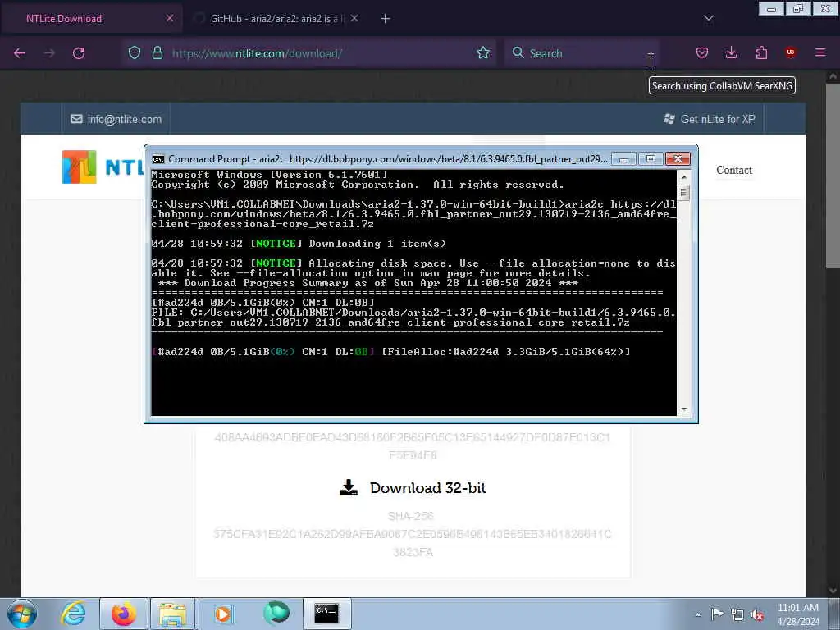
Task: Maximize the Command Prompt window
Action: (651, 159)
